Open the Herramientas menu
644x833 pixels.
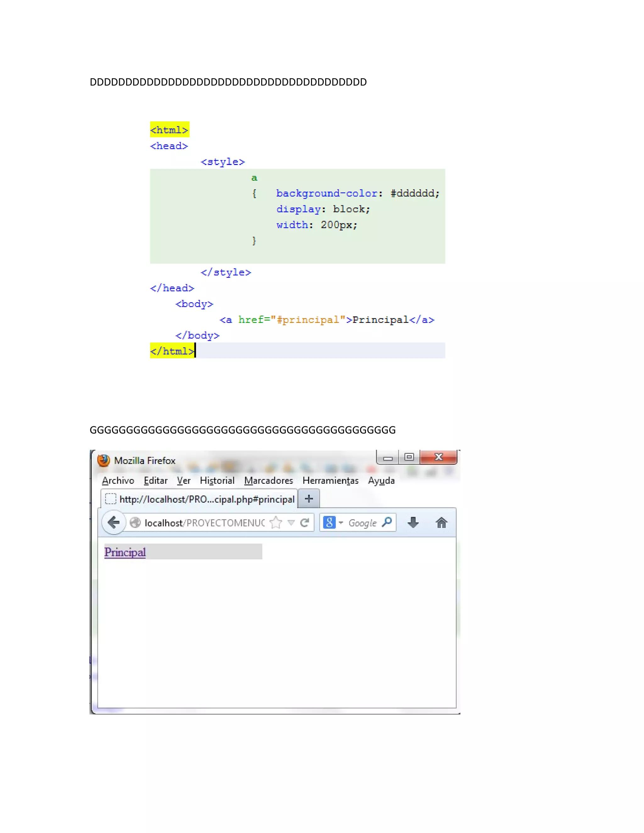[330, 481]
